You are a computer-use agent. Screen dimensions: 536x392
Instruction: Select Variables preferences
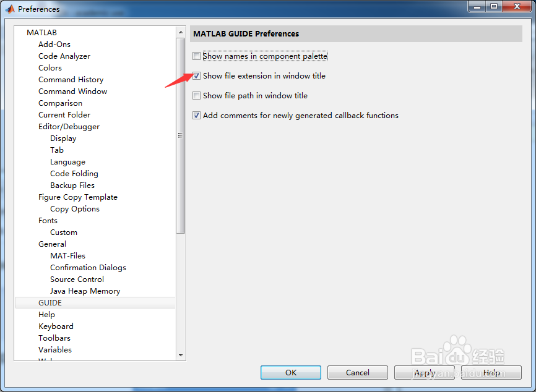point(55,350)
